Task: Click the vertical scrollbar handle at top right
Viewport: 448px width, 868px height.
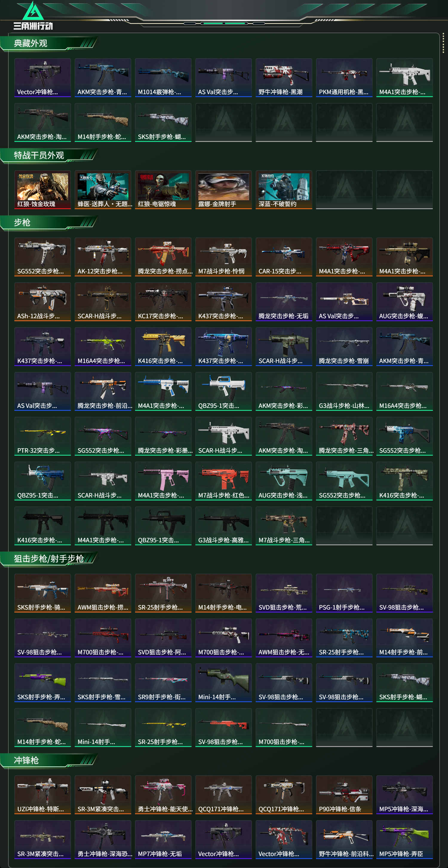Action: click(x=443, y=43)
